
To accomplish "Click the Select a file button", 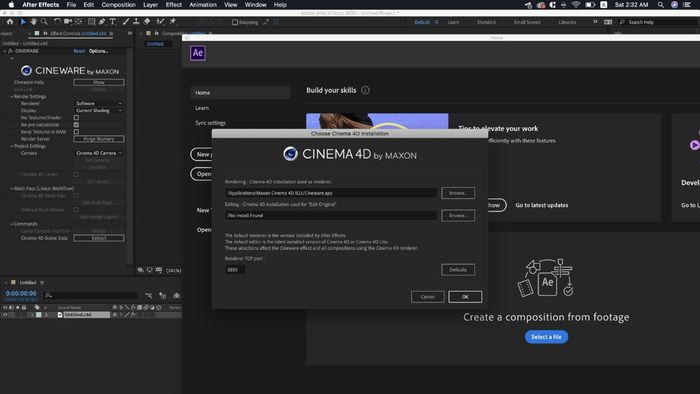I will pyautogui.click(x=546, y=337).
